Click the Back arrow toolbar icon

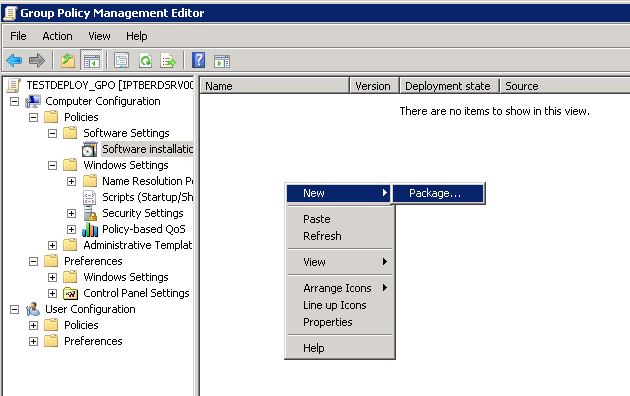(x=14, y=61)
